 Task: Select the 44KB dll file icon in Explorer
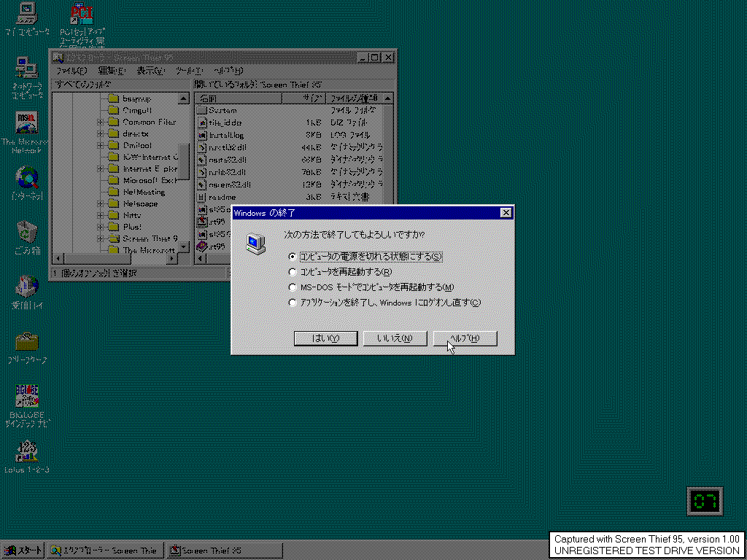point(201,147)
